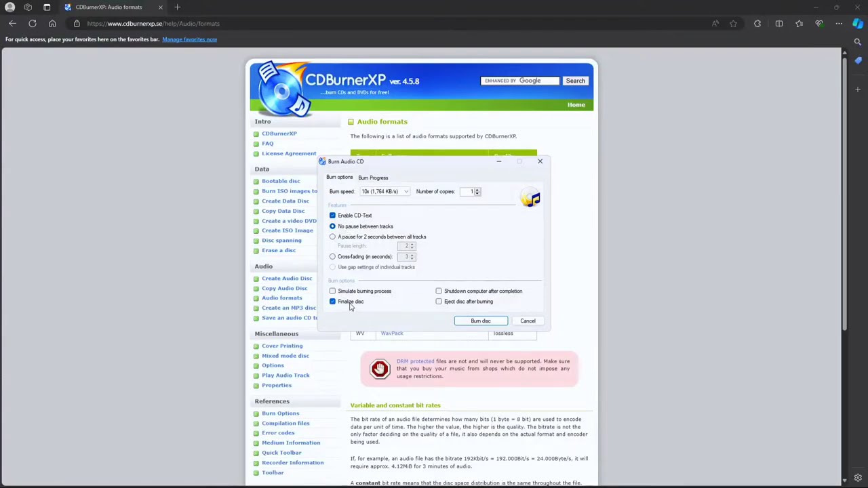This screenshot has height=488, width=868.
Task: Switch to the Burn Progress tab
Action: point(373,178)
